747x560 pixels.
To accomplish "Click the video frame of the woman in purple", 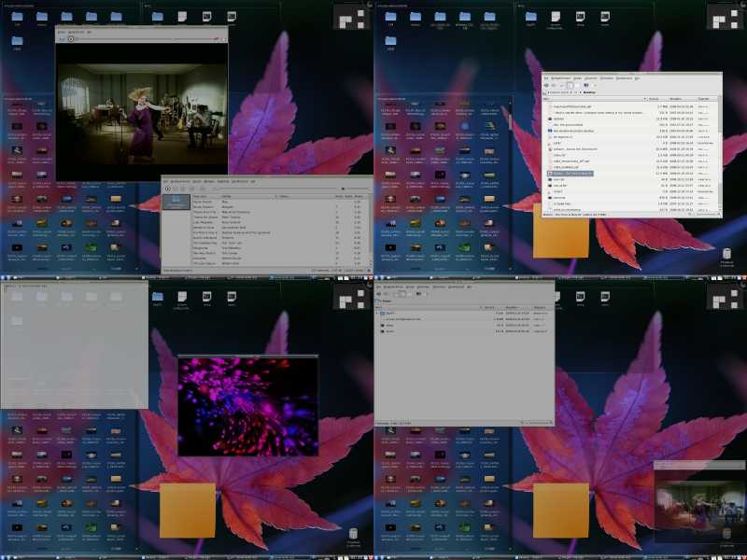I will (x=142, y=112).
